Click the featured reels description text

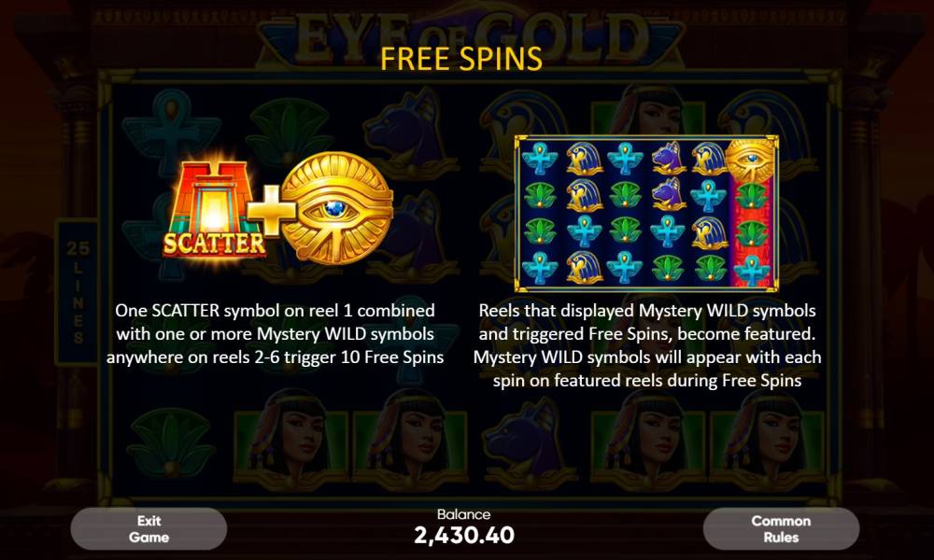pos(647,345)
